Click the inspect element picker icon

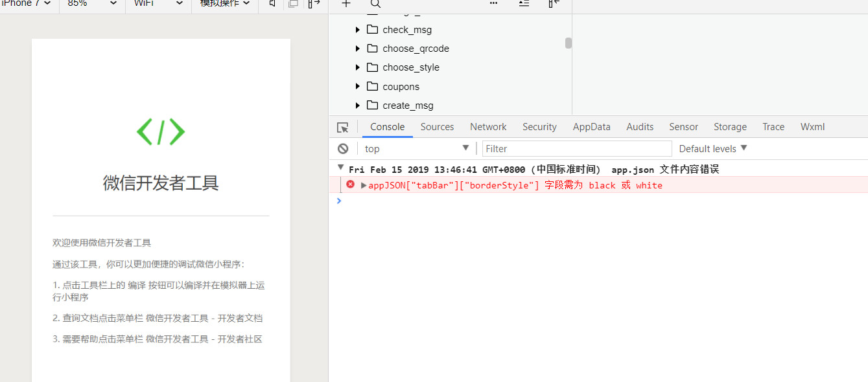[343, 128]
